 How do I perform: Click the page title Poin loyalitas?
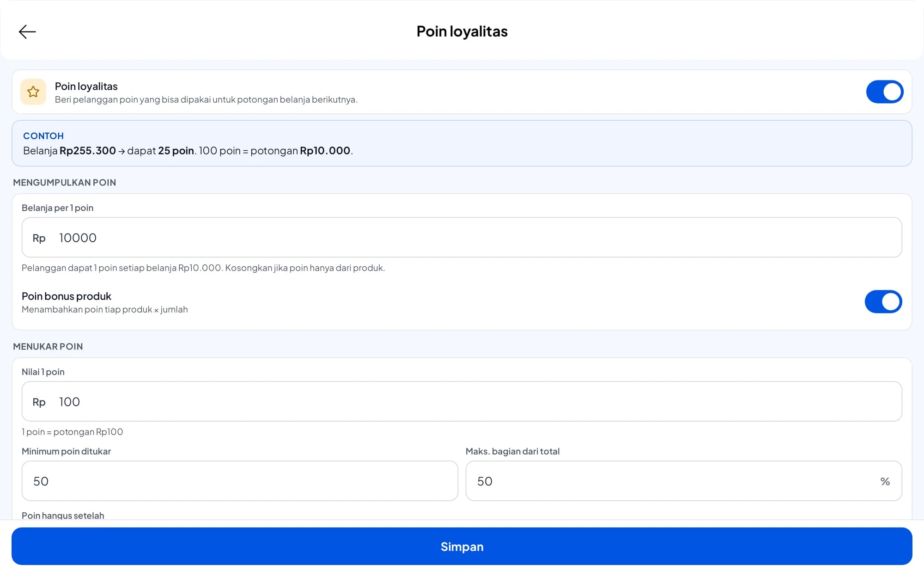(x=462, y=31)
